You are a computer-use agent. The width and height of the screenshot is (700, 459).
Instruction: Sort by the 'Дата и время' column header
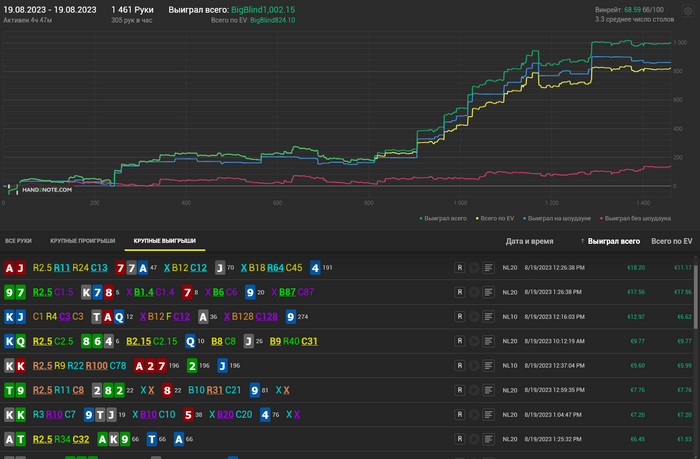click(x=529, y=241)
